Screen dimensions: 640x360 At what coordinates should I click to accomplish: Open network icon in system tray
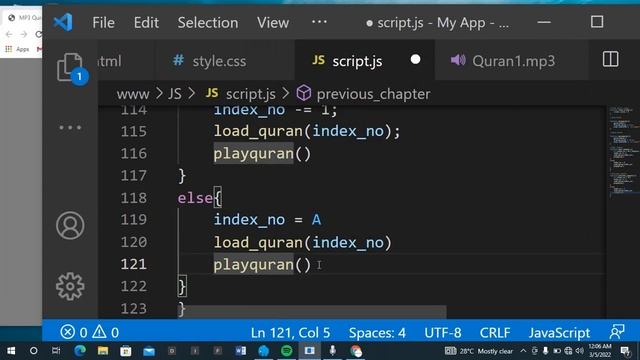coord(568,351)
